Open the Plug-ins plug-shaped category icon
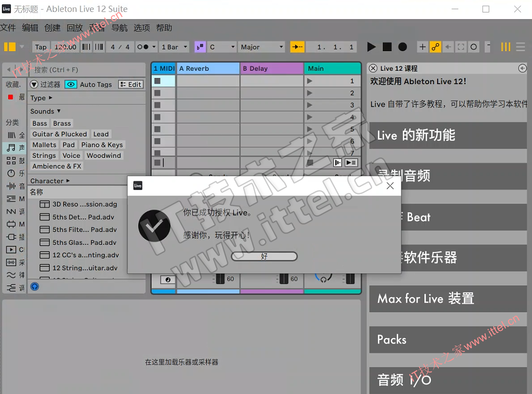 (x=11, y=237)
